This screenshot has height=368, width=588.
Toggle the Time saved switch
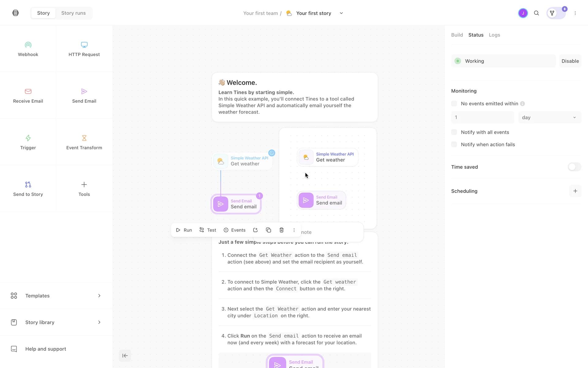tap(574, 167)
